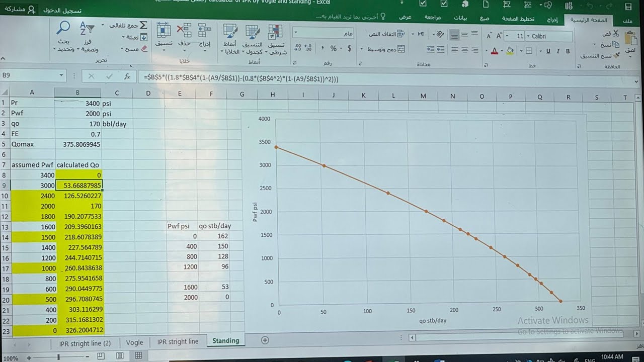Click Merge and Center (دمج وتوسيط)
The width and height of the screenshot is (644, 362).
point(386,49)
